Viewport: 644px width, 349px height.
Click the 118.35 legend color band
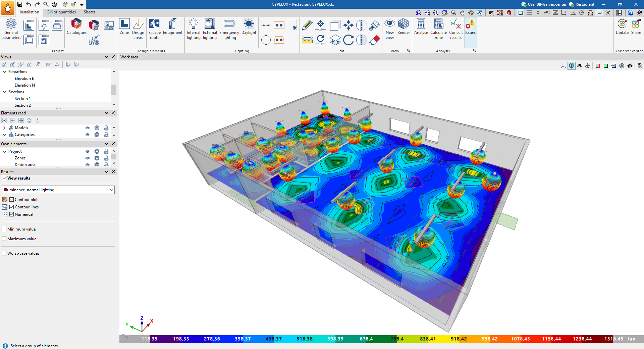click(150, 339)
